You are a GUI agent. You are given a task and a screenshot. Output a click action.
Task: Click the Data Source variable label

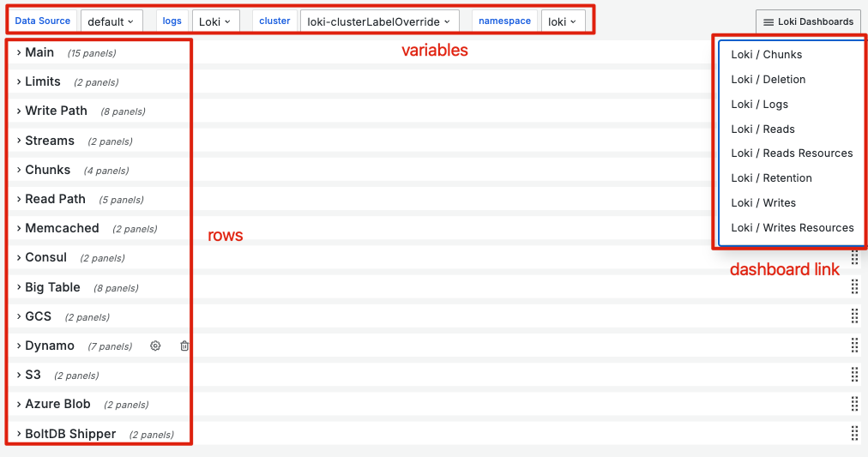point(43,21)
